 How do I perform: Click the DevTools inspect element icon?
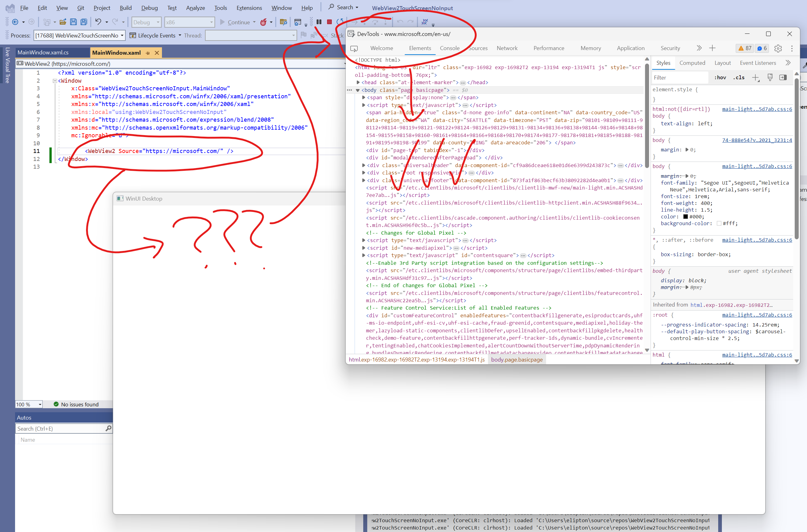pyautogui.click(x=354, y=49)
